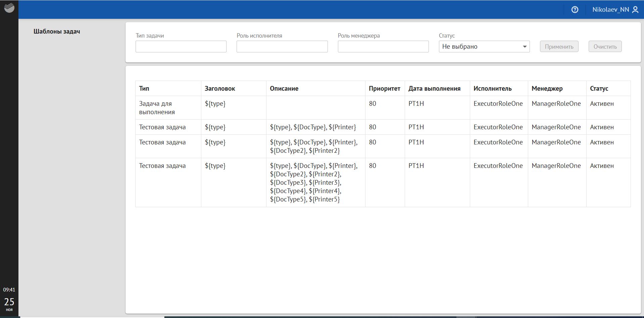
Task: Click the user profile icon
Action: [x=635, y=10]
